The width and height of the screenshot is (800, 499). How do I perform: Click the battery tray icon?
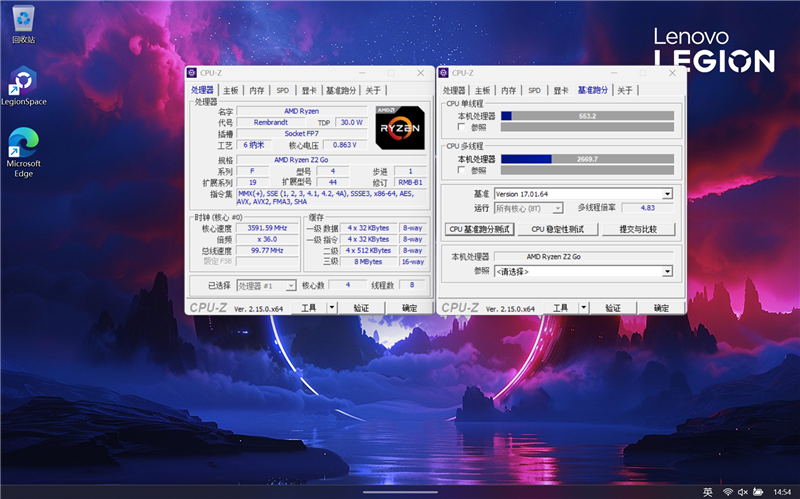[x=758, y=492]
